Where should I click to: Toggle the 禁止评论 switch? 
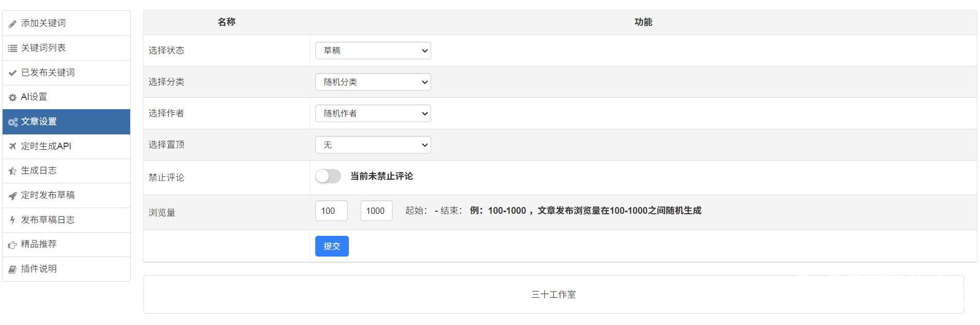[x=328, y=176]
